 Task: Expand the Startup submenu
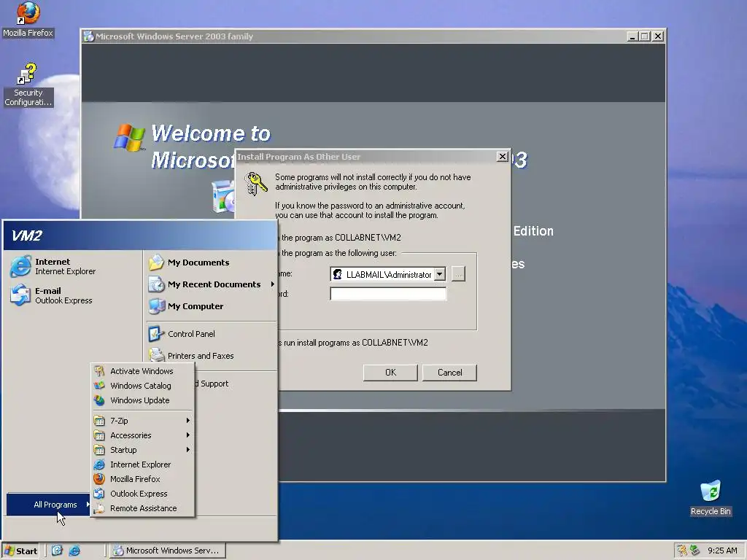143,450
